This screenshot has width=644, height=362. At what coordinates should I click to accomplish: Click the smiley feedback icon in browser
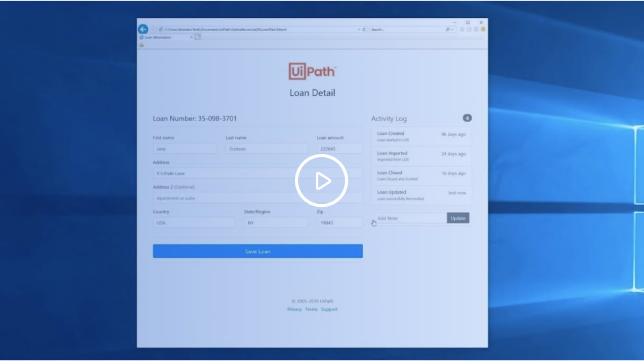click(483, 29)
